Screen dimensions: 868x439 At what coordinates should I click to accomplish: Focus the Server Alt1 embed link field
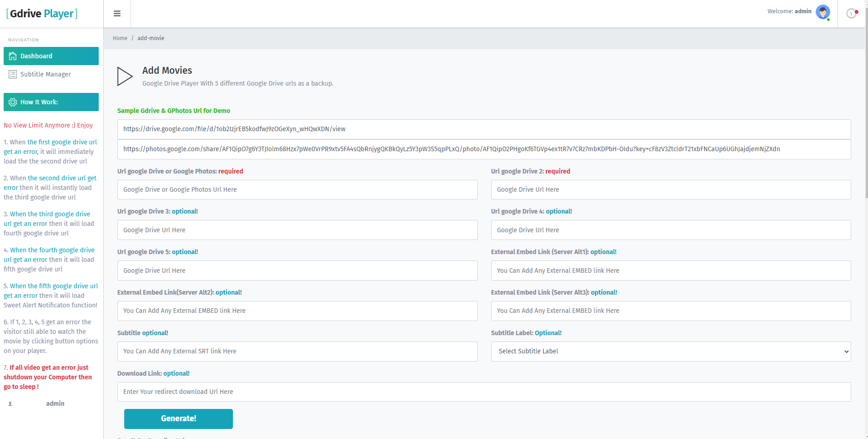[671, 271]
